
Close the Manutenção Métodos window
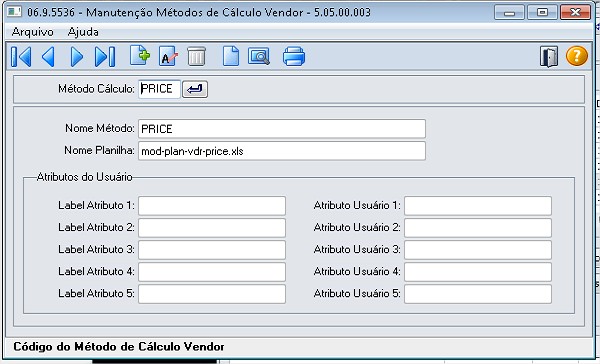click(575, 12)
